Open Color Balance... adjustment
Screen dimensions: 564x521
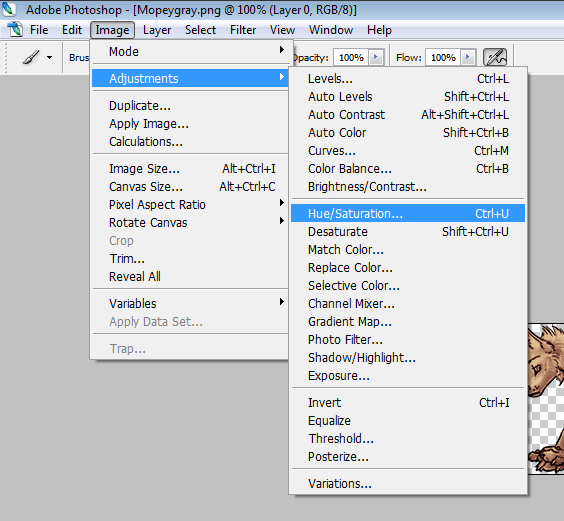click(x=408, y=168)
